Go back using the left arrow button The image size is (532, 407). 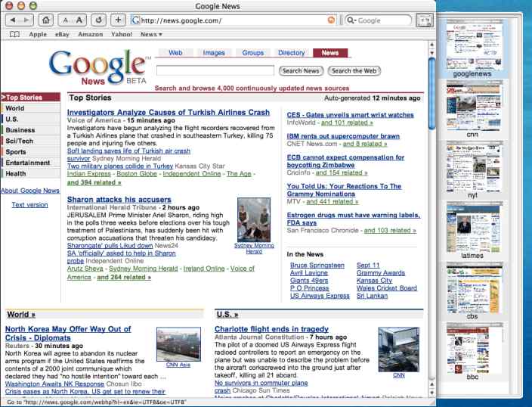(13, 20)
